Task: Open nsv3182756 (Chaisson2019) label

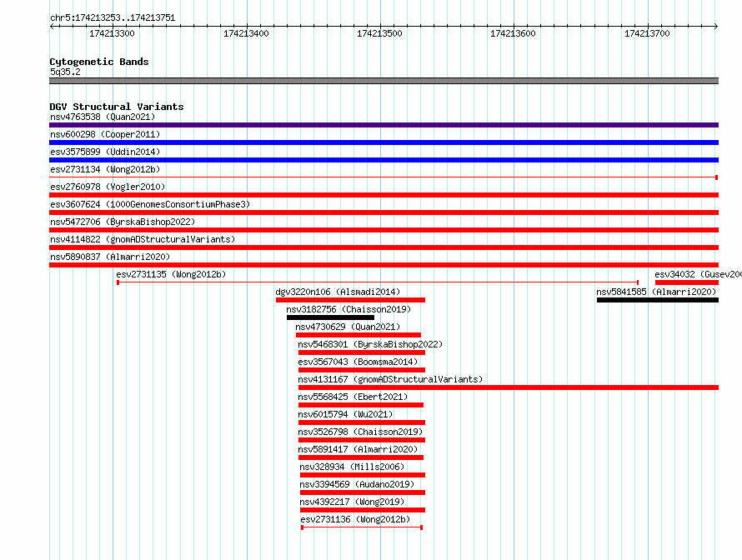Action: [x=348, y=309]
